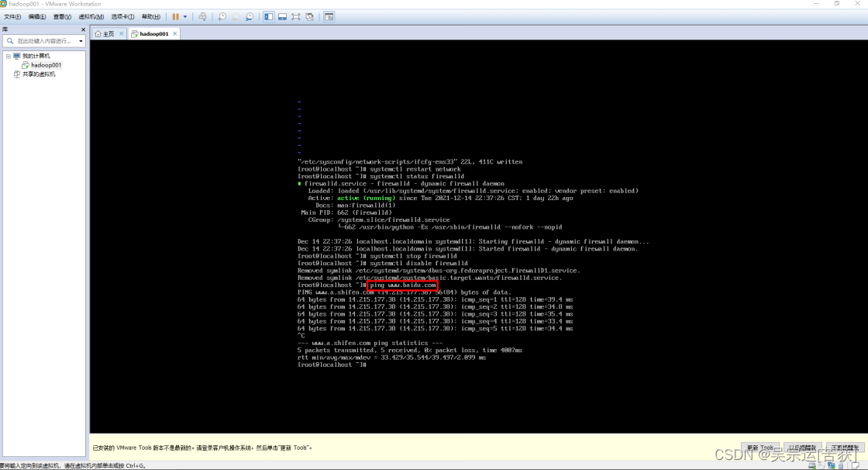
Task: Open the 查看(V) menu
Action: 62,16
